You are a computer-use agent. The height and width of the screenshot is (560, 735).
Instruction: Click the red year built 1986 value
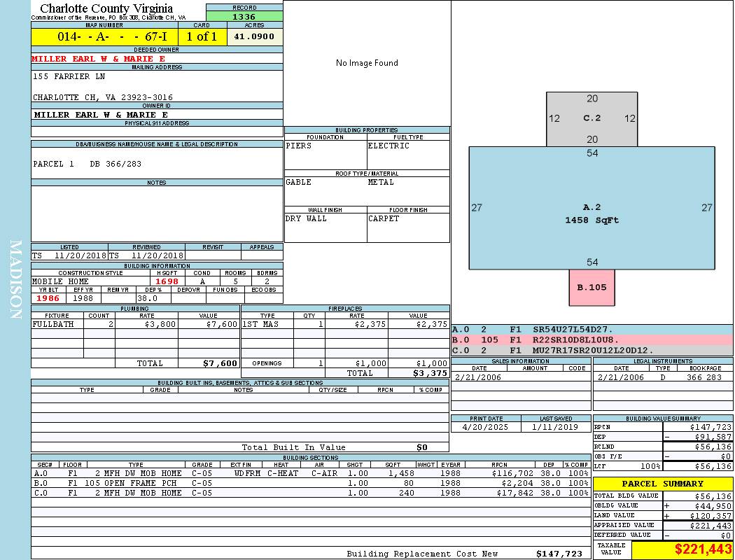49,298
